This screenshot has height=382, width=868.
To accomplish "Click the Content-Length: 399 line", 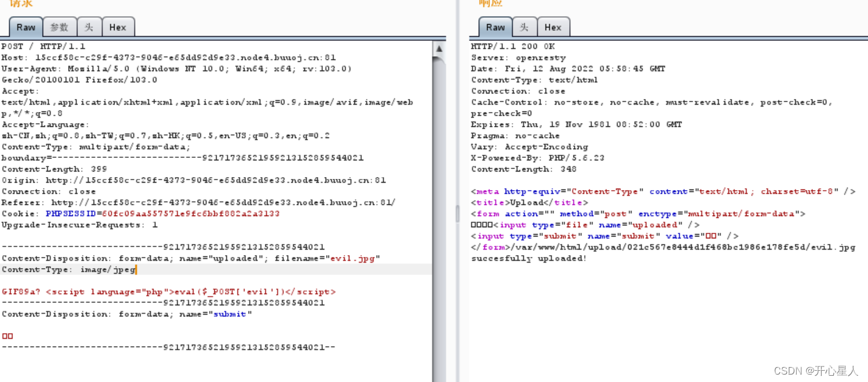I will (54, 169).
